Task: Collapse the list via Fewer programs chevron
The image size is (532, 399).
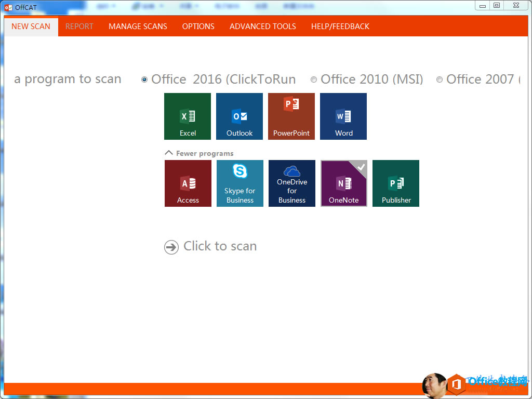Action: pos(168,153)
